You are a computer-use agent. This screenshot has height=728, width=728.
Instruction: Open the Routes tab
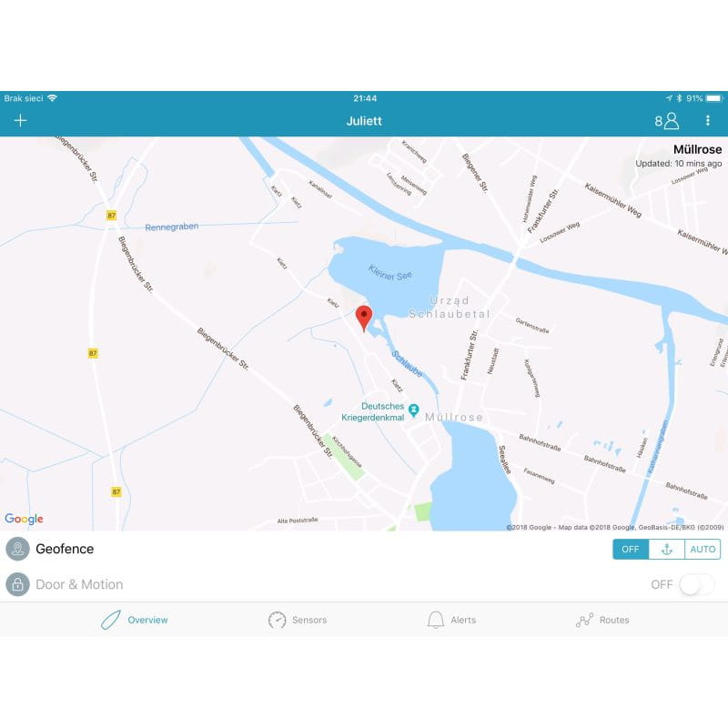pos(602,620)
